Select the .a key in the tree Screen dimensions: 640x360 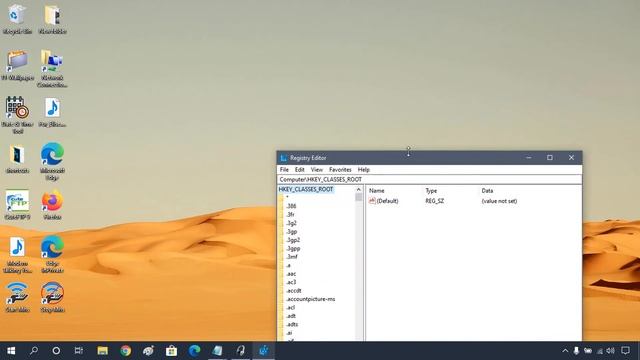point(288,265)
